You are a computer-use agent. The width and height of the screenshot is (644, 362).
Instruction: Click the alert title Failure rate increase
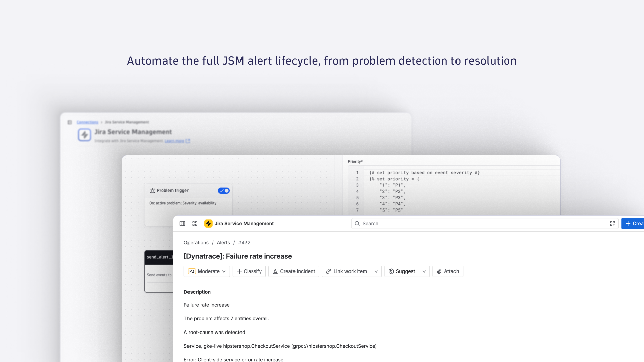(238, 256)
